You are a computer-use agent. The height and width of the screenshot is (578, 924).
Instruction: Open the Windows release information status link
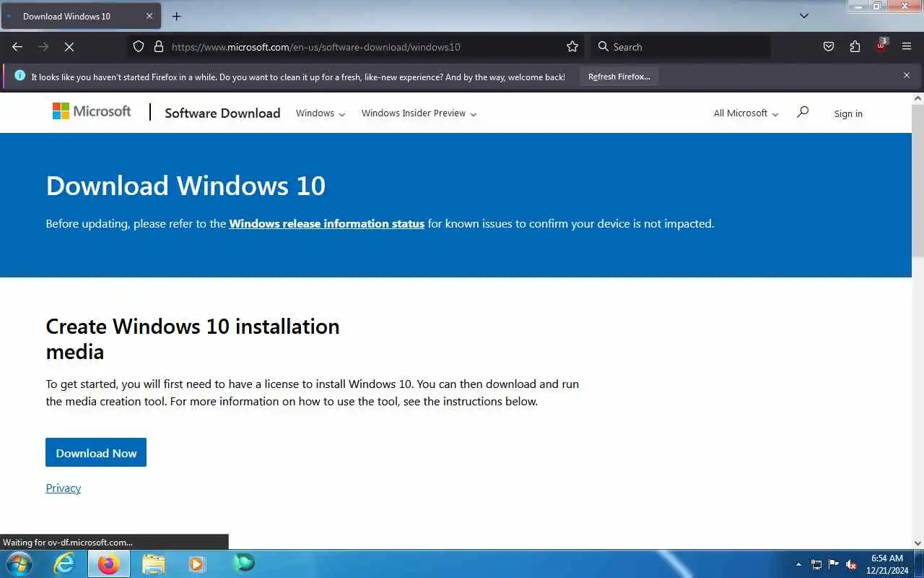click(326, 224)
